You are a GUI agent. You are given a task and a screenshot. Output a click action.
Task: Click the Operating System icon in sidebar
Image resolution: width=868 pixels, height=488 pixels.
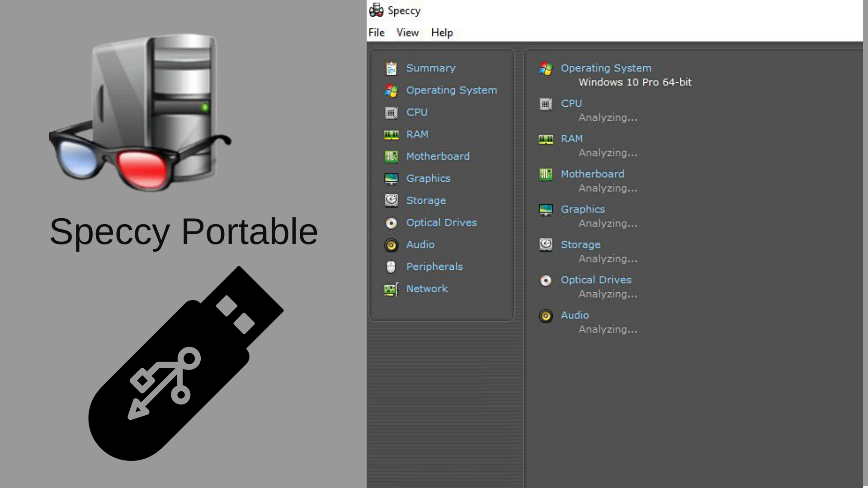391,90
